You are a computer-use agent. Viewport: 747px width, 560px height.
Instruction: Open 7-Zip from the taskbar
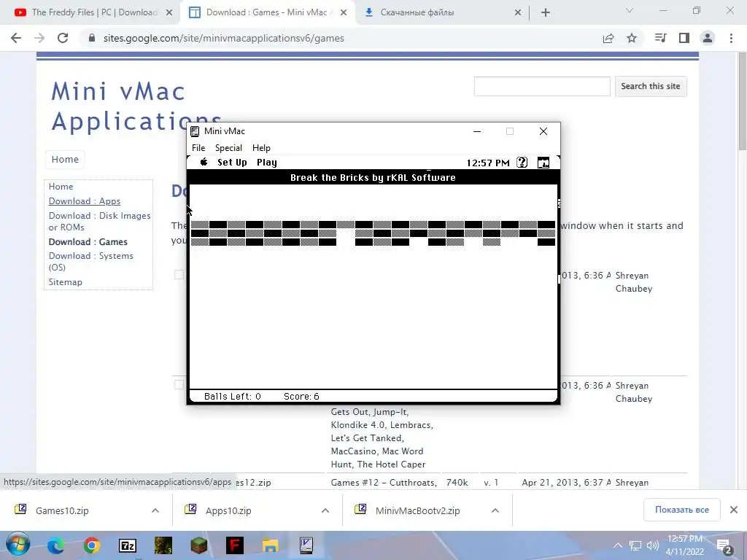click(x=127, y=545)
